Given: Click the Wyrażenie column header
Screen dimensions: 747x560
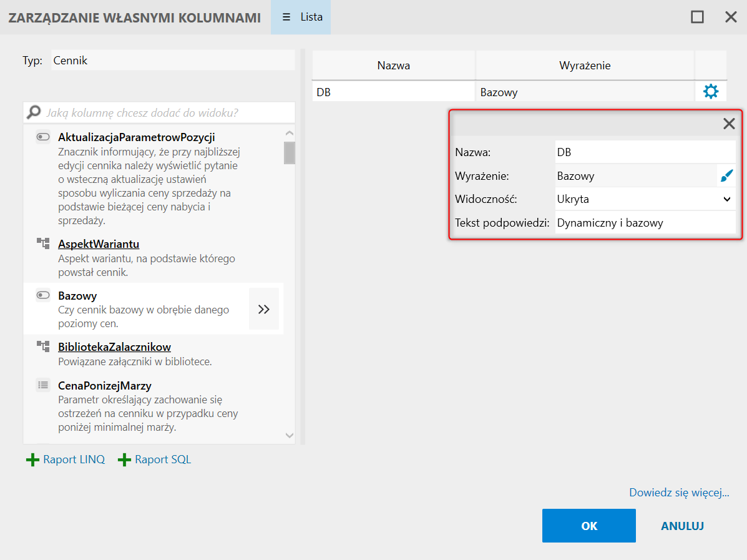Looking at the screenshot, I should point(585,66).
